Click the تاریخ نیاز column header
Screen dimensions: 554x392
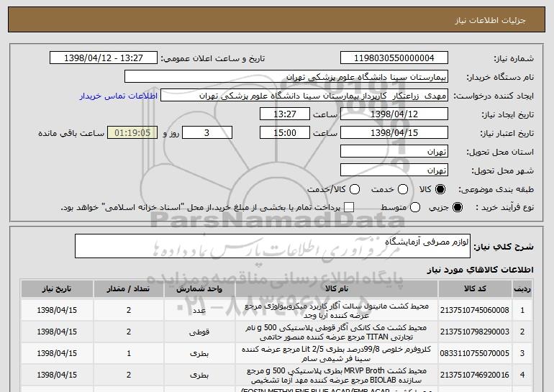57,289
